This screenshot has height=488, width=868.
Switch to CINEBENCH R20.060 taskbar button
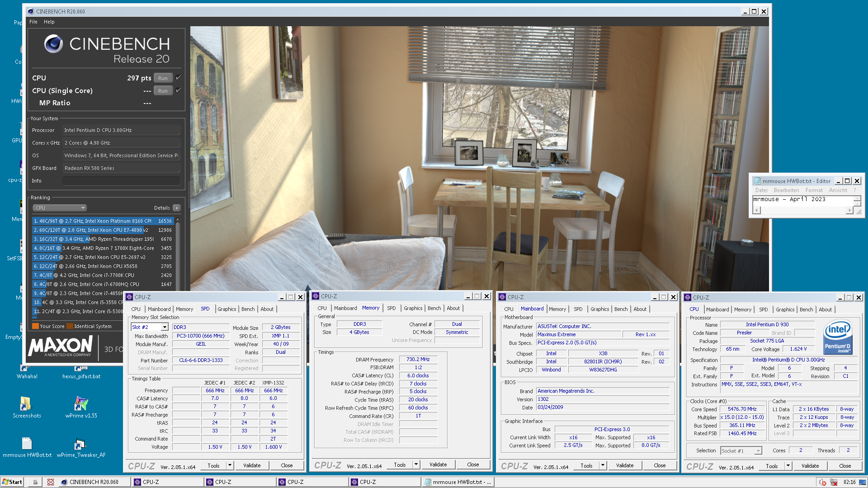coord(94,482)
